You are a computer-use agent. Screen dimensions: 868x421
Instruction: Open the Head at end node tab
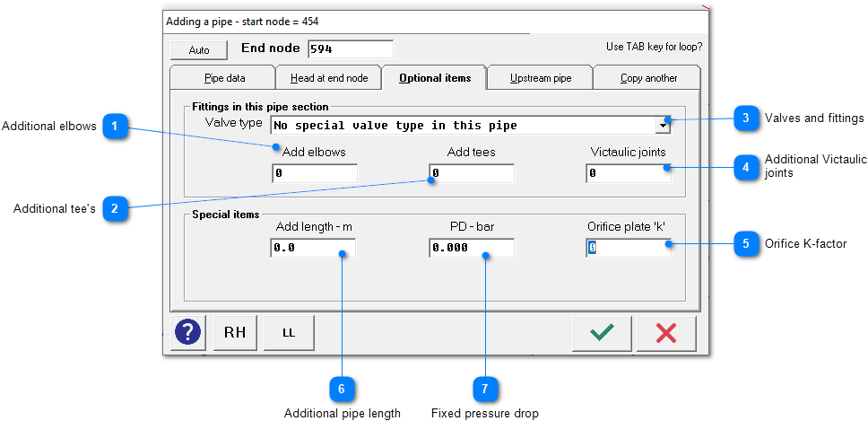(x=329, y=78)
